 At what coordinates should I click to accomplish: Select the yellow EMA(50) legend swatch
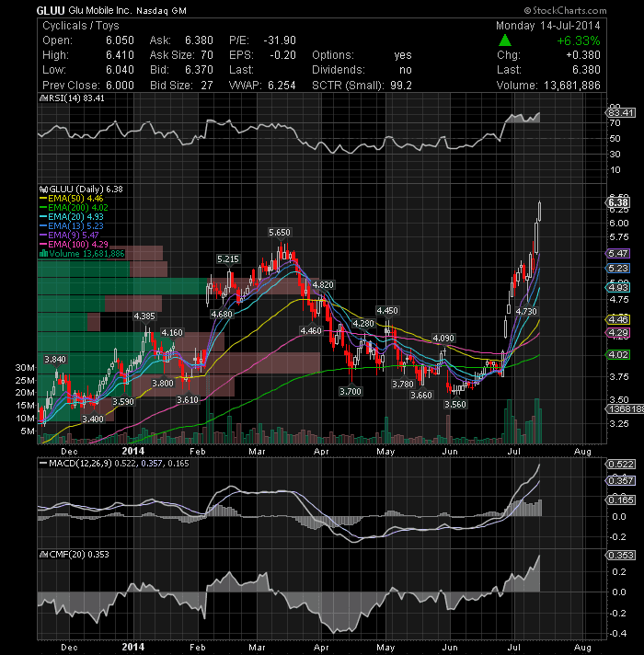pyautogui.click(x=43, y=199)
